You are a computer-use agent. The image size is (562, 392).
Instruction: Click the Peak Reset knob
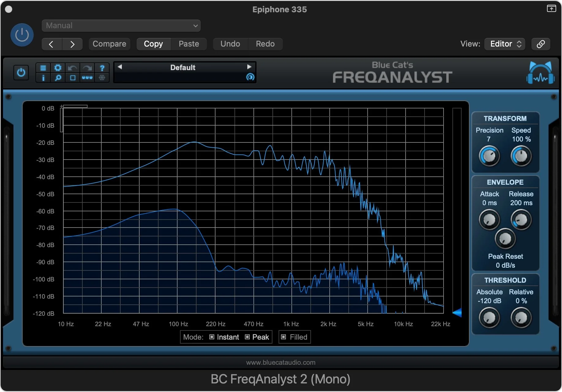pos(505,239)
